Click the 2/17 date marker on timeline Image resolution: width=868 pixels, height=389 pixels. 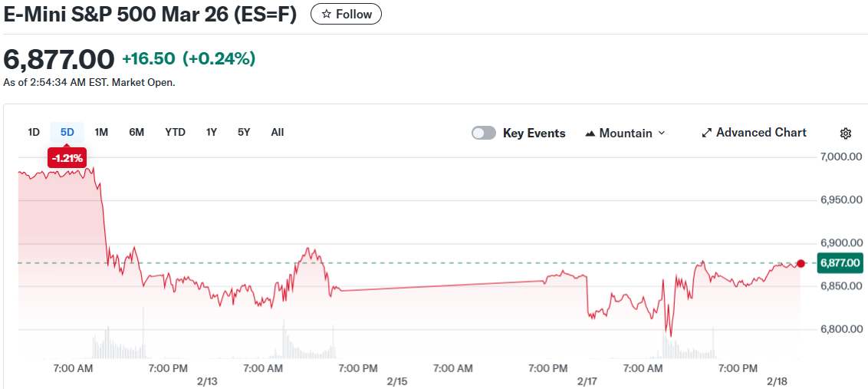[x=587, y=381]
